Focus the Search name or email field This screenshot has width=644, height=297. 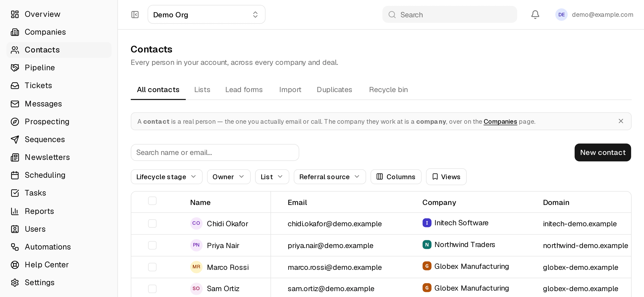[x=215, y=152]
